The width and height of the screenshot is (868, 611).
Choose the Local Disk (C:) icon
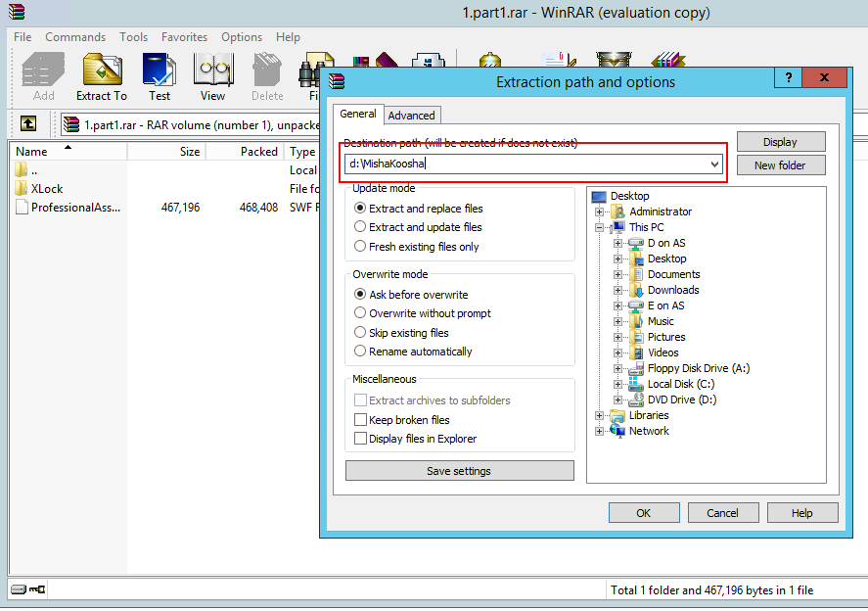pyautogui.click(x=636, y=384)
